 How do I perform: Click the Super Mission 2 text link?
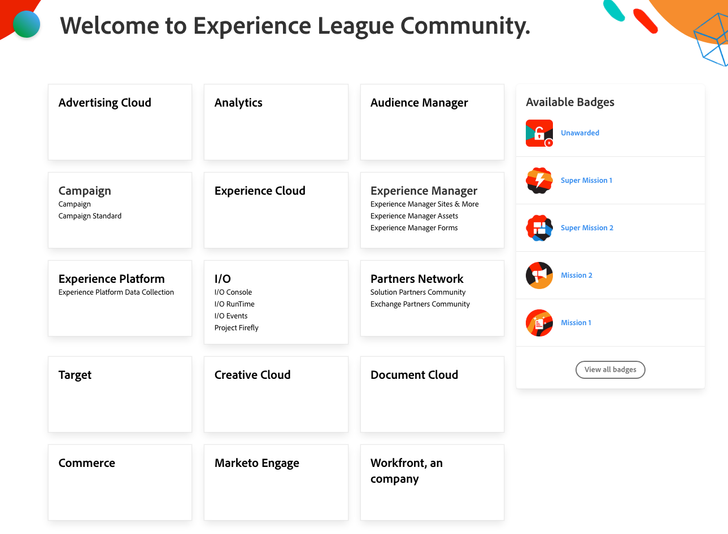coord(587,228)
